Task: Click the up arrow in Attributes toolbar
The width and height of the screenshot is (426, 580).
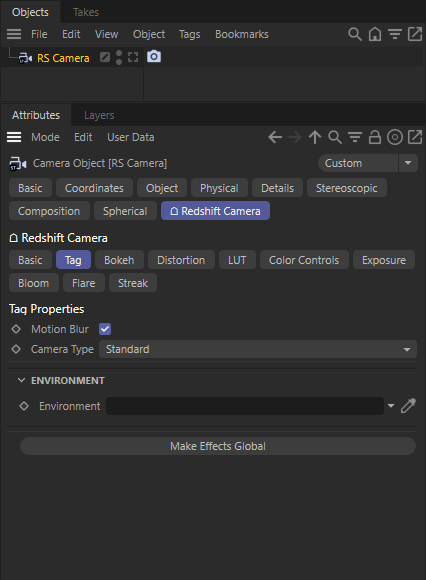Action: click(315, 137)
